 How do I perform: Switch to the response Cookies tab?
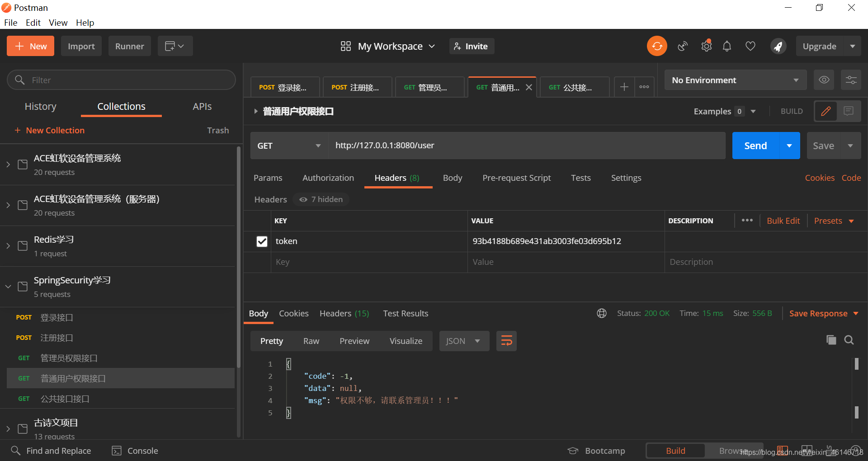click(294, 313)
